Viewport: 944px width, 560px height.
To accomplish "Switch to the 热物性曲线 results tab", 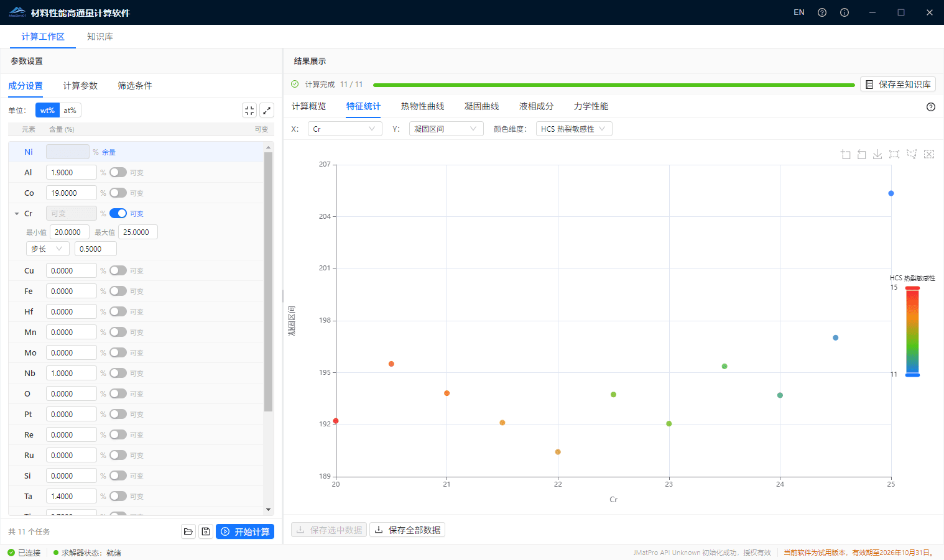I will coord(423,106).
